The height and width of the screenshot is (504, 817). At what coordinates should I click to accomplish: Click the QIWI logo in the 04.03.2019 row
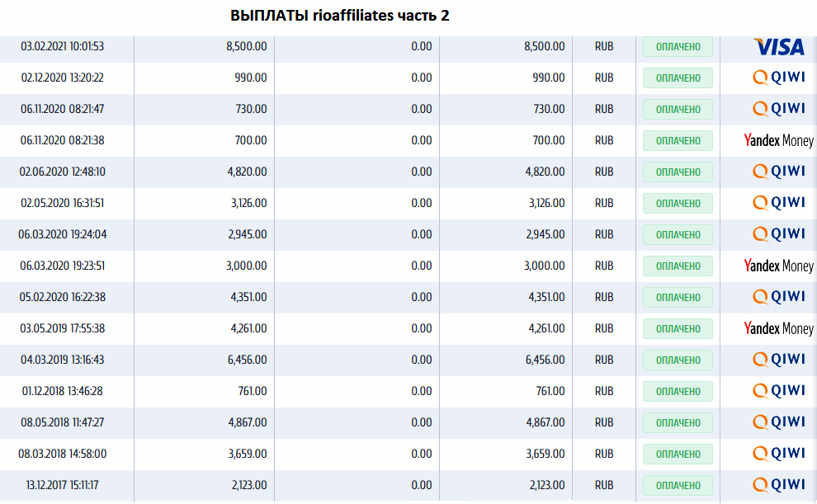pyautogui.click(x=779, y=360)
